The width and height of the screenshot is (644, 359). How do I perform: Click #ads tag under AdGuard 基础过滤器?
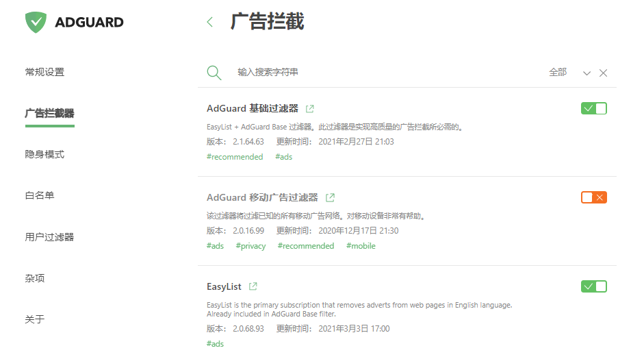click(x=284, y=157)
